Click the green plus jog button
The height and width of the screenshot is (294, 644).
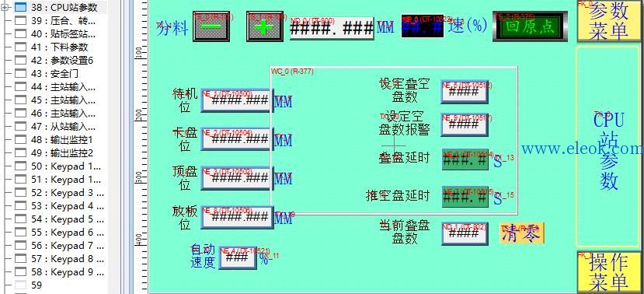pos(264,27)
